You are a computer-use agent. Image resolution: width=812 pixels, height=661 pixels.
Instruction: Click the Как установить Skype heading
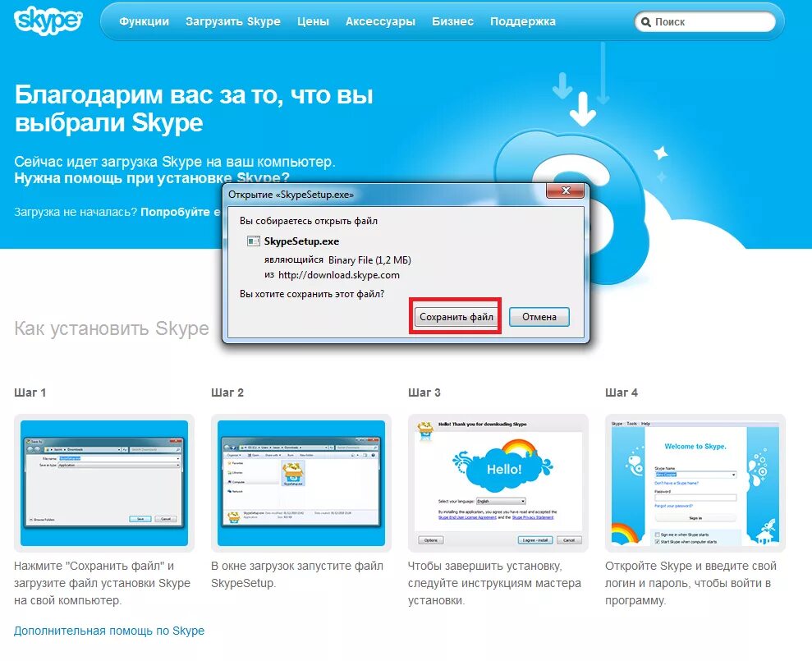(112, 328)
